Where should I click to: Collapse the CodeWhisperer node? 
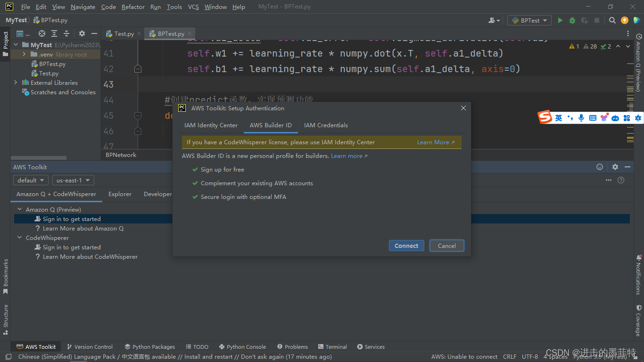tap(20, 238)
